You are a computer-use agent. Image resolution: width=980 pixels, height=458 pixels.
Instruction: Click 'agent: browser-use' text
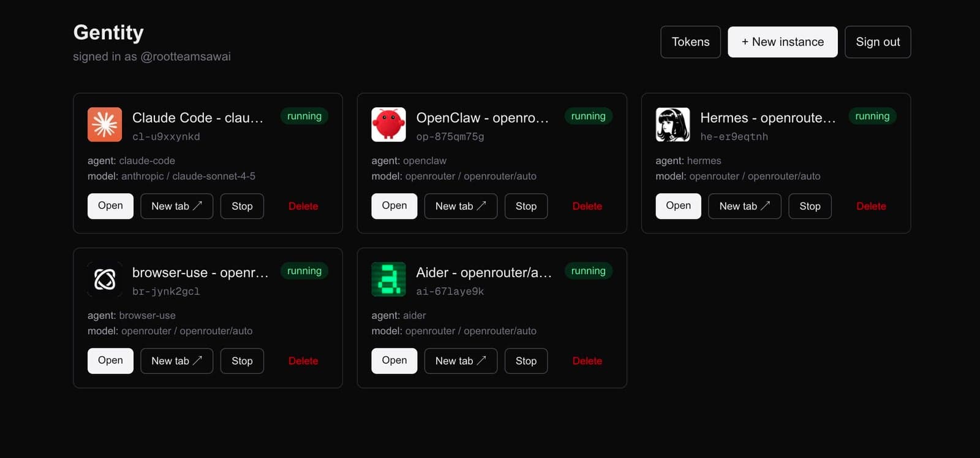[x=131, y=315]
